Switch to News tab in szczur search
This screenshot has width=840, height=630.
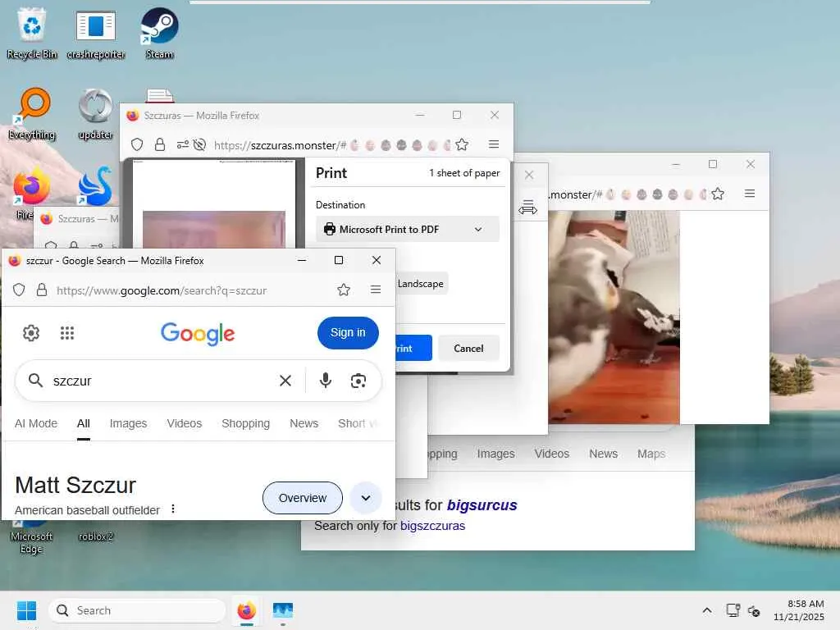point(304,423)
